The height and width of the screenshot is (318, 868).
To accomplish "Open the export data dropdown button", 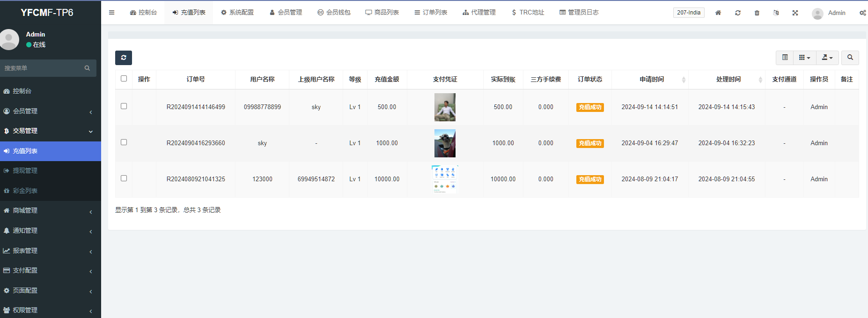I will pos(827,58).
